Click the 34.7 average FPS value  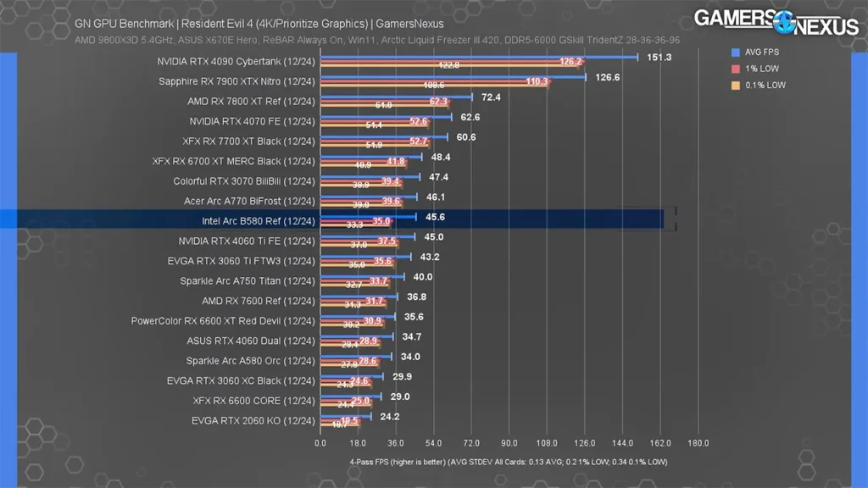(x=412, y=336)
